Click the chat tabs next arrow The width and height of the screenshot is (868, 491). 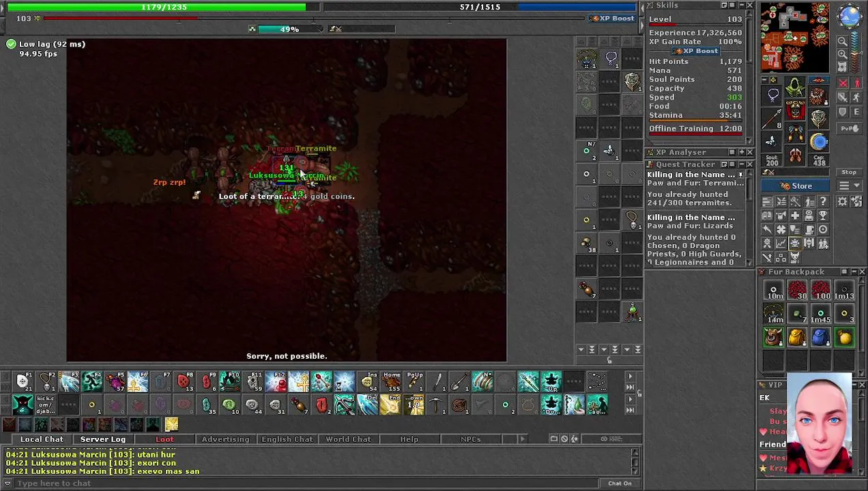[523, 438]
